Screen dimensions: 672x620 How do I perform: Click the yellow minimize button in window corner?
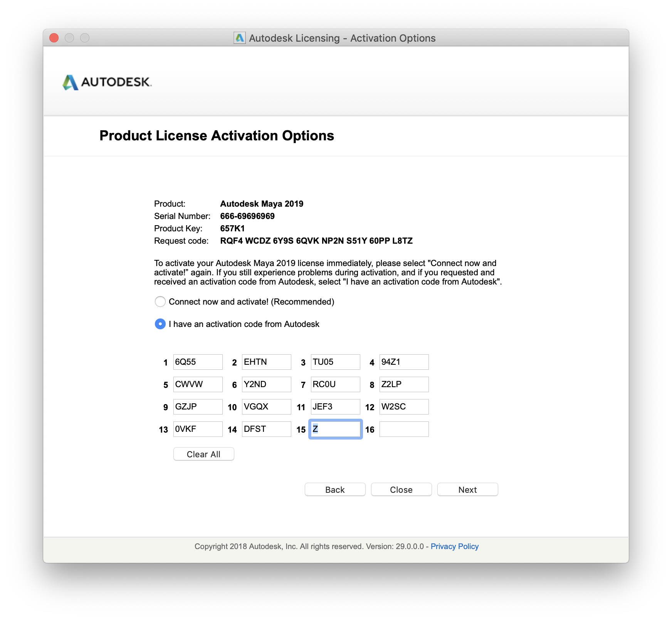point(69,38)
